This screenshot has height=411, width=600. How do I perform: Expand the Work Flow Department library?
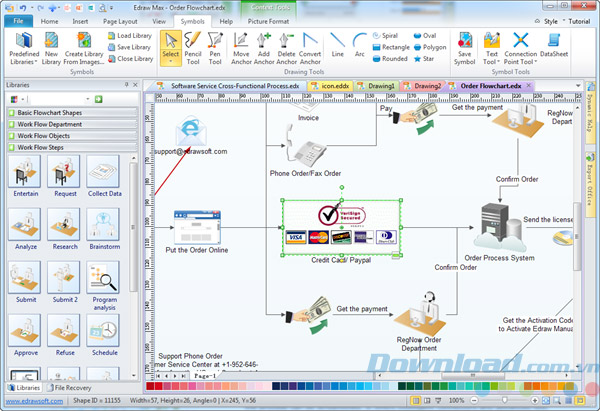72,124
